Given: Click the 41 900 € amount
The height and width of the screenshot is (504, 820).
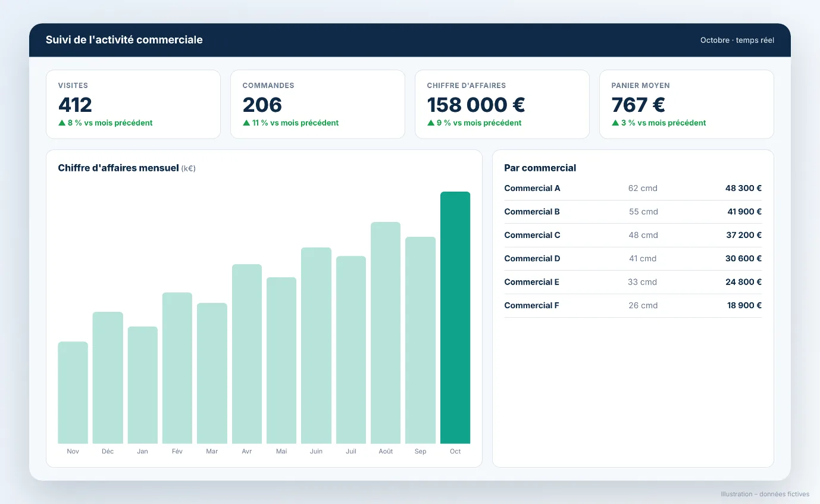Looking at the screenshot, I should click(x=744, y=212).
